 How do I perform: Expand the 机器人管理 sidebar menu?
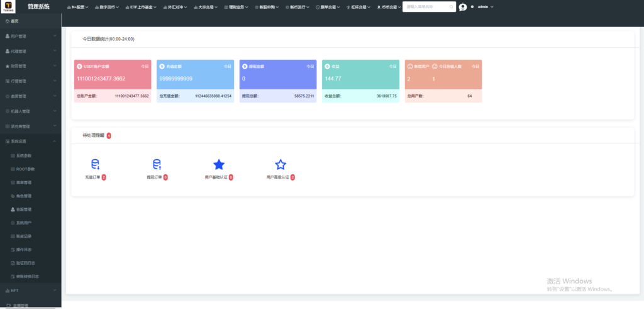click(31, 111)
